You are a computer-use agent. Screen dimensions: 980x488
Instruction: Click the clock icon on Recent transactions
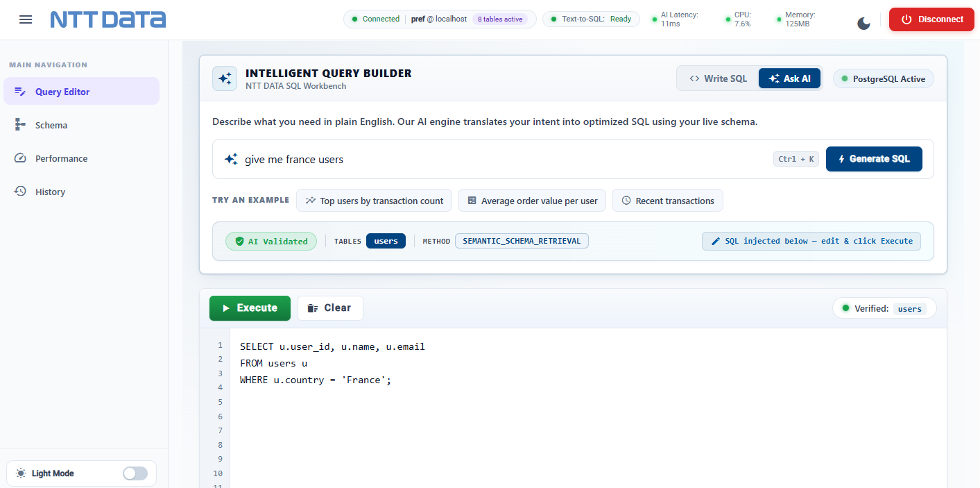coord(626,201)
